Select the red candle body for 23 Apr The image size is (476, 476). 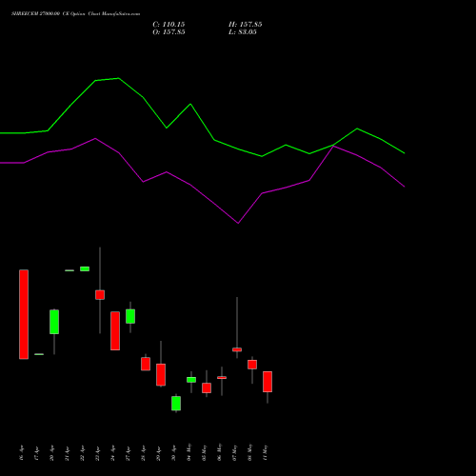100,295
